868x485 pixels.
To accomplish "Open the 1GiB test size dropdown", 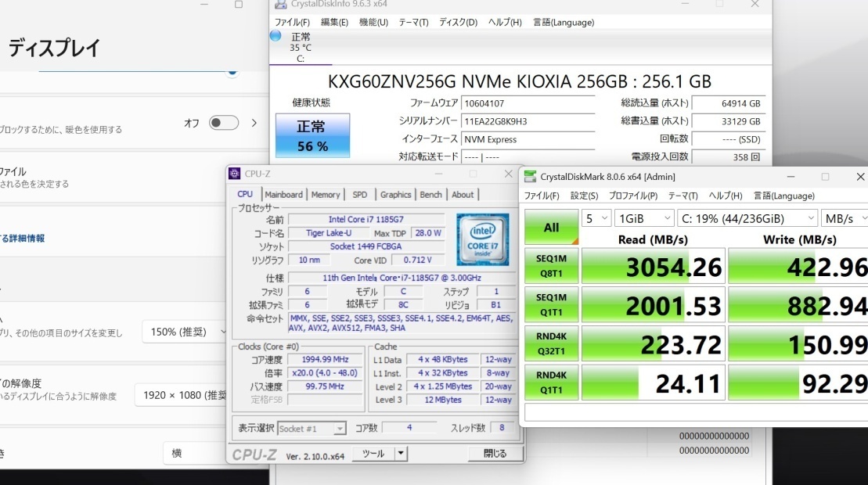I will pos(644,218).
